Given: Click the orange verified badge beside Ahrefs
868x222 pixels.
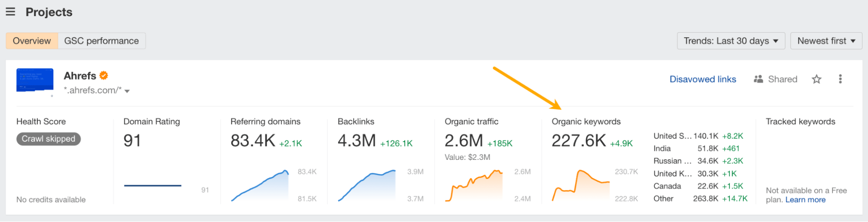Looking at the screenshot, I should [x=104, y=76].
